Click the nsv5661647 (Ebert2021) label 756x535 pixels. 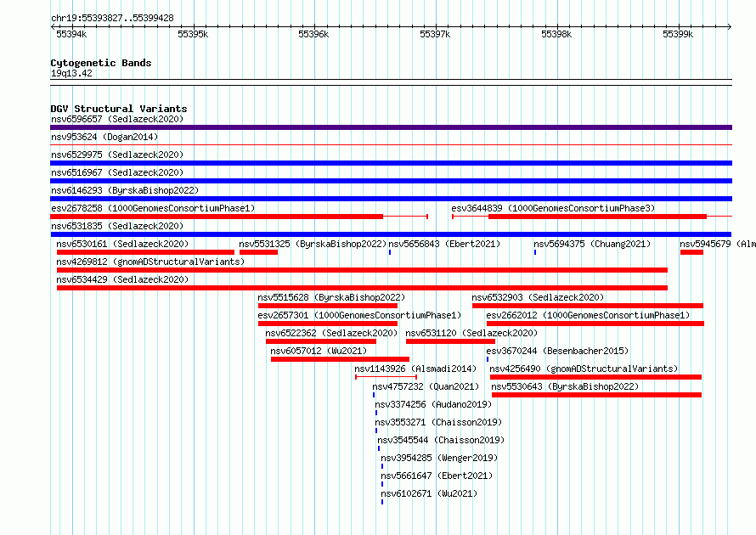(437, 476)
